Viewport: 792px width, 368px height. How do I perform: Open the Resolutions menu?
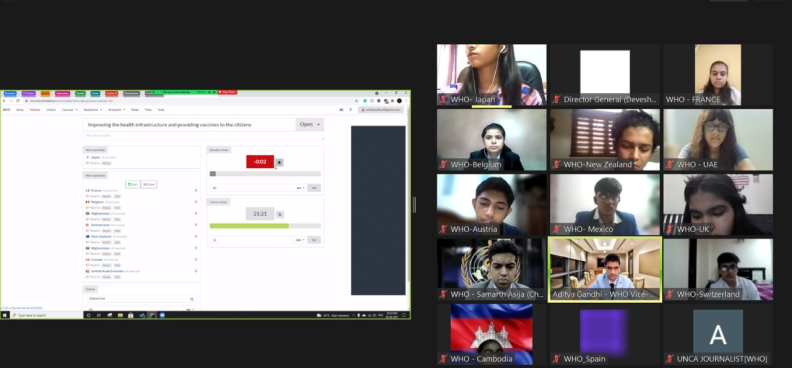coord(92,110)
